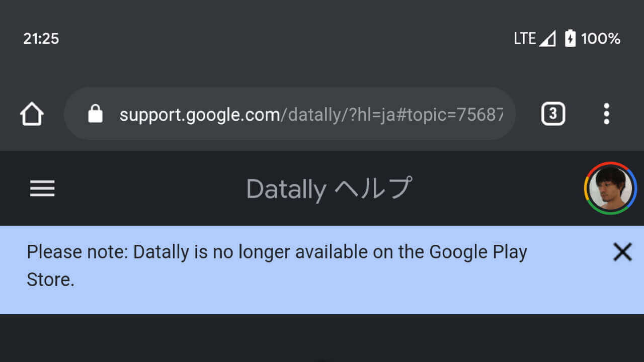
Task: Tap the battery charging icon
Action: click(x=570, y=39)
